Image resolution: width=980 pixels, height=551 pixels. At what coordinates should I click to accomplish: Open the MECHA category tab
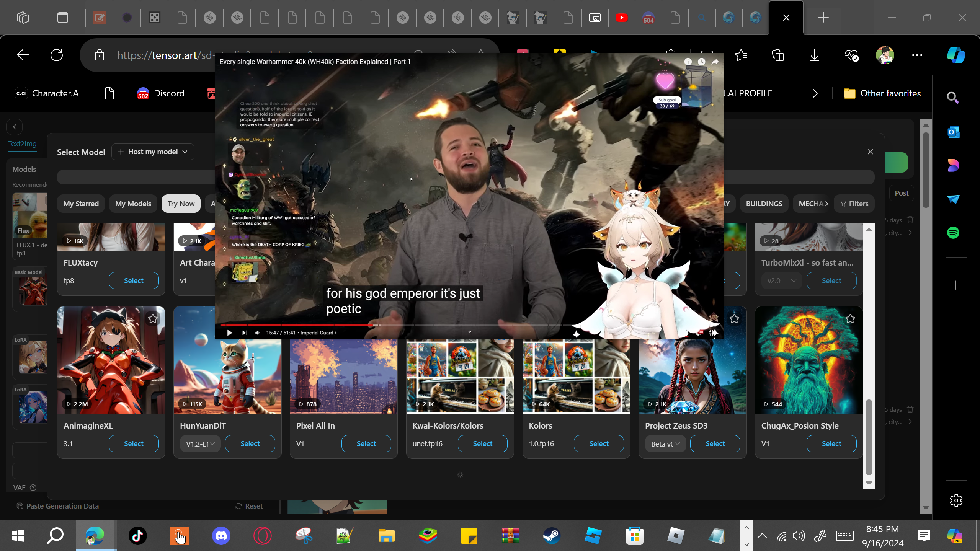click(811, 204)
